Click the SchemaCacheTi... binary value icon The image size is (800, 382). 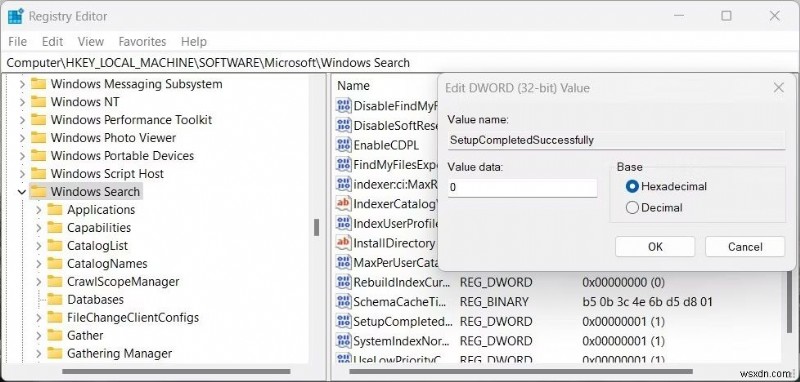pyautogui.click(x=344, y=301)
